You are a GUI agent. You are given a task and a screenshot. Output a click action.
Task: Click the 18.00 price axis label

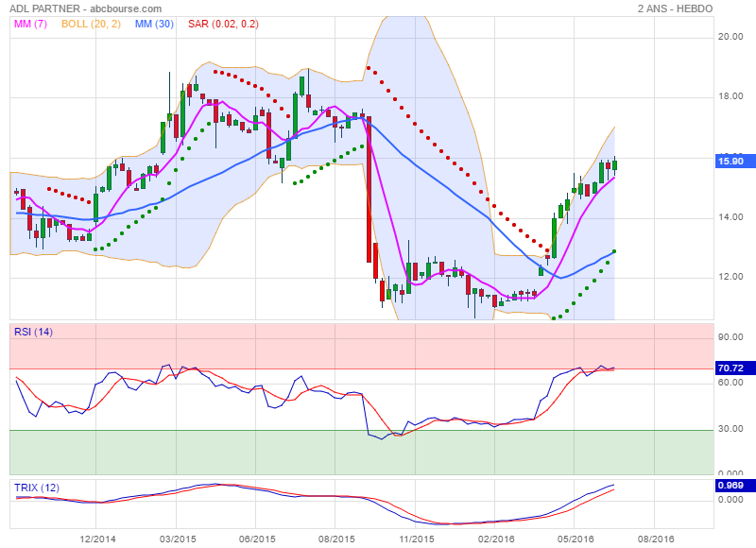730,96
